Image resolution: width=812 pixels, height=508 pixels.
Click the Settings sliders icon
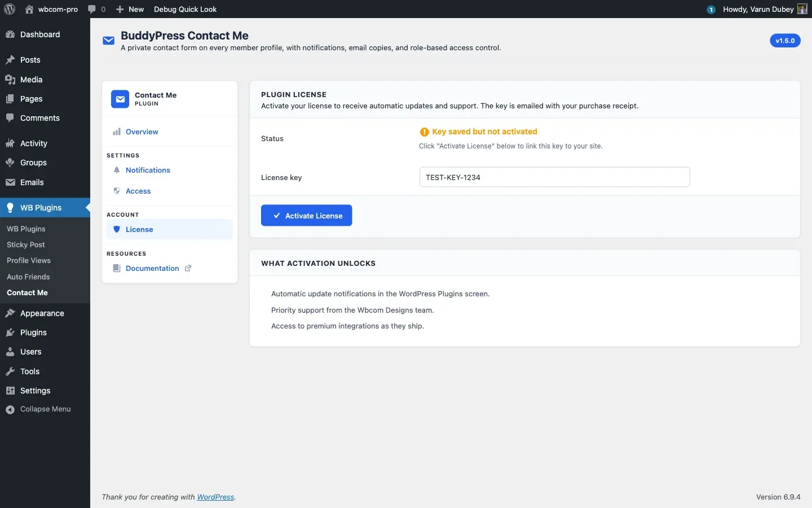pos(10,391)
